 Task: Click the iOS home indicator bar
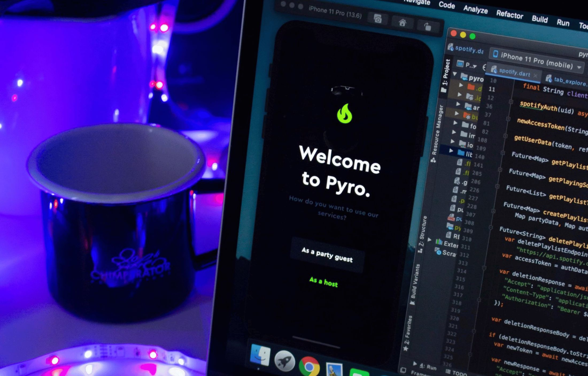tap(316, 342)
